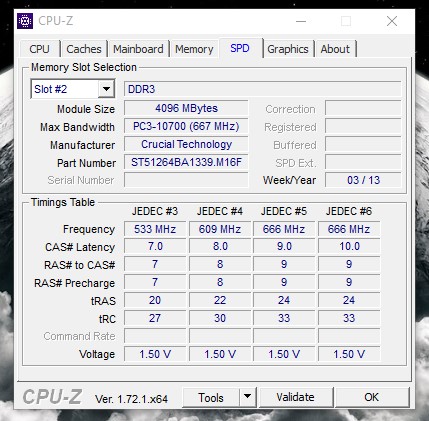Image resolution: width=429 pixels, height=421 pixels.
Task: Click the RAS# to CAS# row label
Action: [x=79, y=265]
